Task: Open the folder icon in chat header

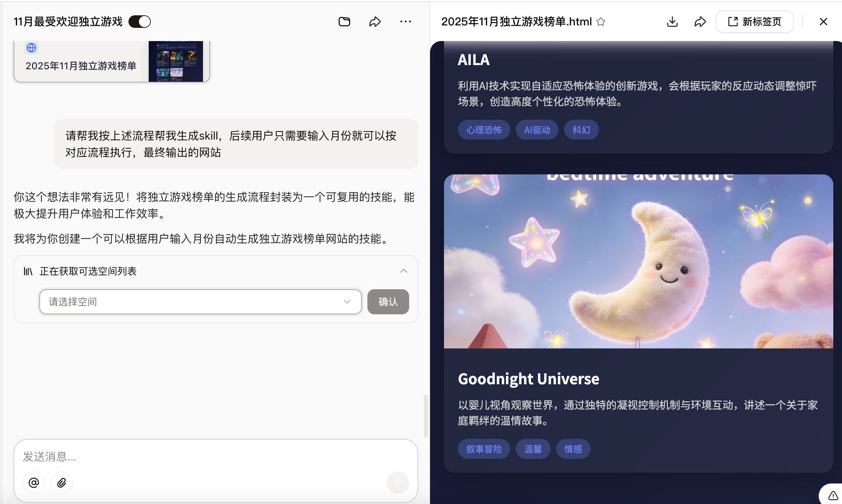Action: [344, 22]
